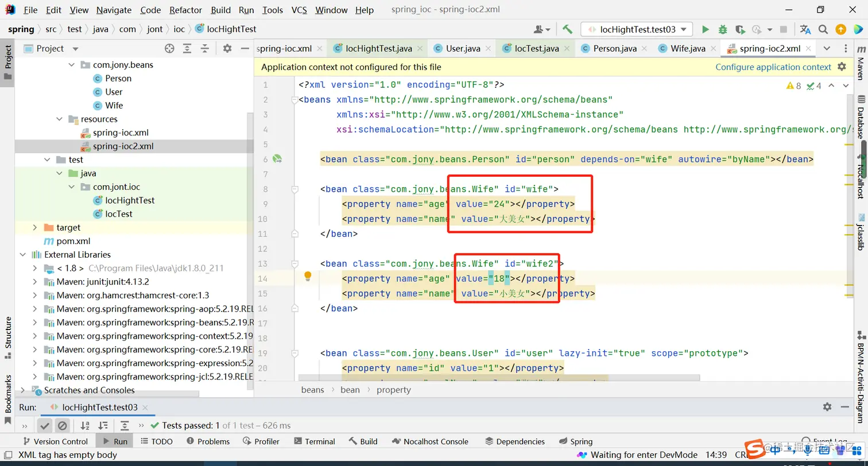This screenshot has height=466, width=868.
Task: Fold the wife2 bean block at line 13
Action: (294, 263)
